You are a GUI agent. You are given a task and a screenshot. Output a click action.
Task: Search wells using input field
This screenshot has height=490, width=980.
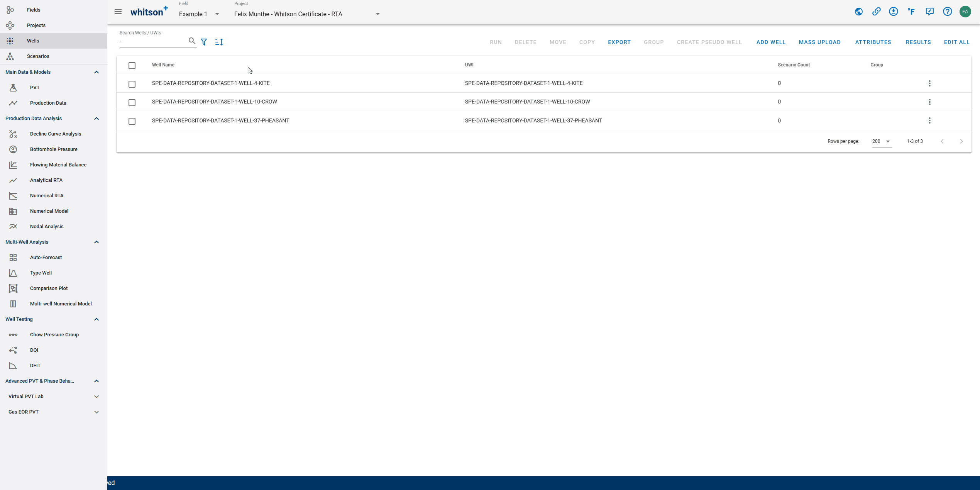tap(153, 41)
